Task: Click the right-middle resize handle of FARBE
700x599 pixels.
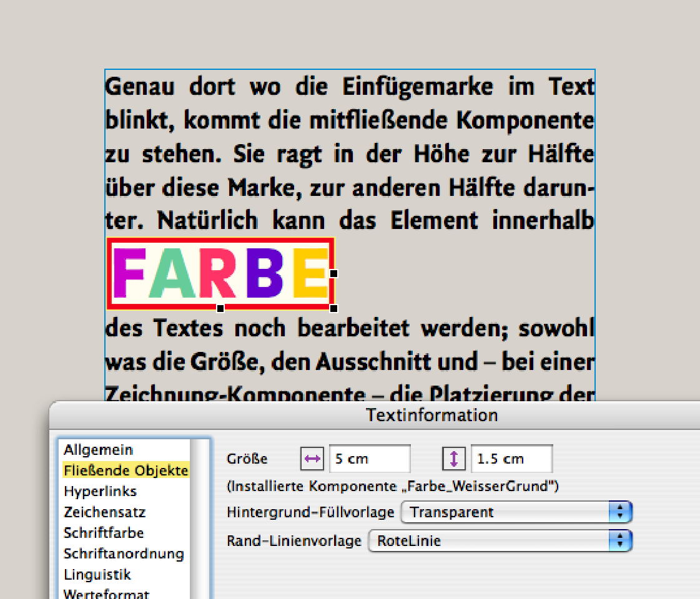Action: click(334, 273)
